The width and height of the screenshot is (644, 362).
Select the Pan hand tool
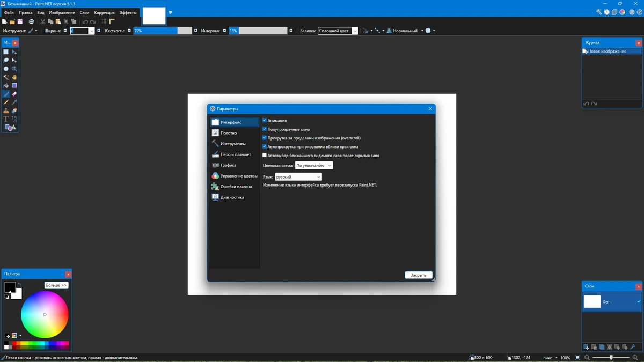[x=14, y=77]
